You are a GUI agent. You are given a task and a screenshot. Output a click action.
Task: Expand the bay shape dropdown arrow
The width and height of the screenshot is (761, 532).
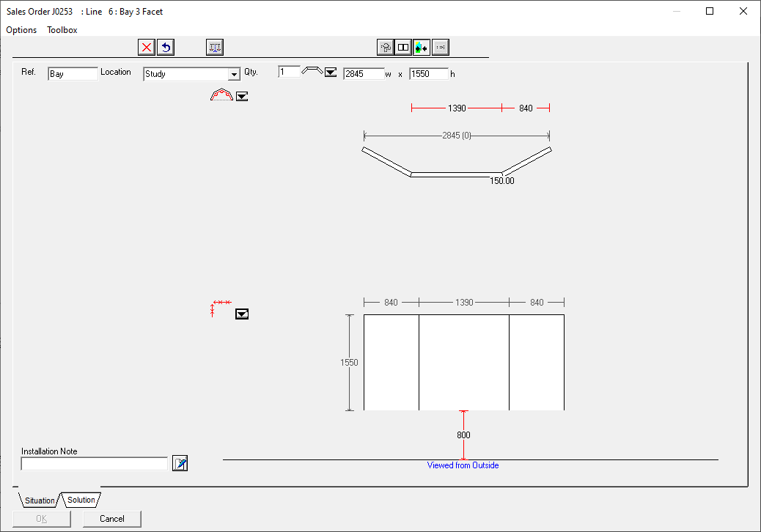[x=331, y=73]
